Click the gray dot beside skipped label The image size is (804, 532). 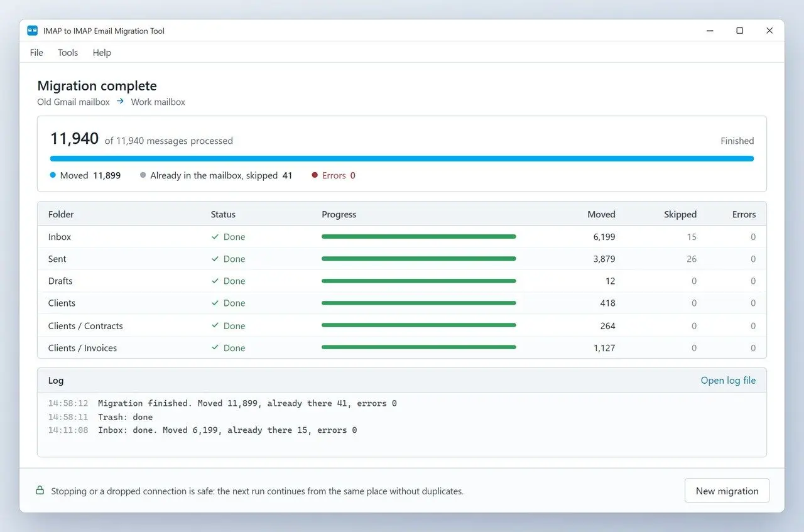coord(143,175)
